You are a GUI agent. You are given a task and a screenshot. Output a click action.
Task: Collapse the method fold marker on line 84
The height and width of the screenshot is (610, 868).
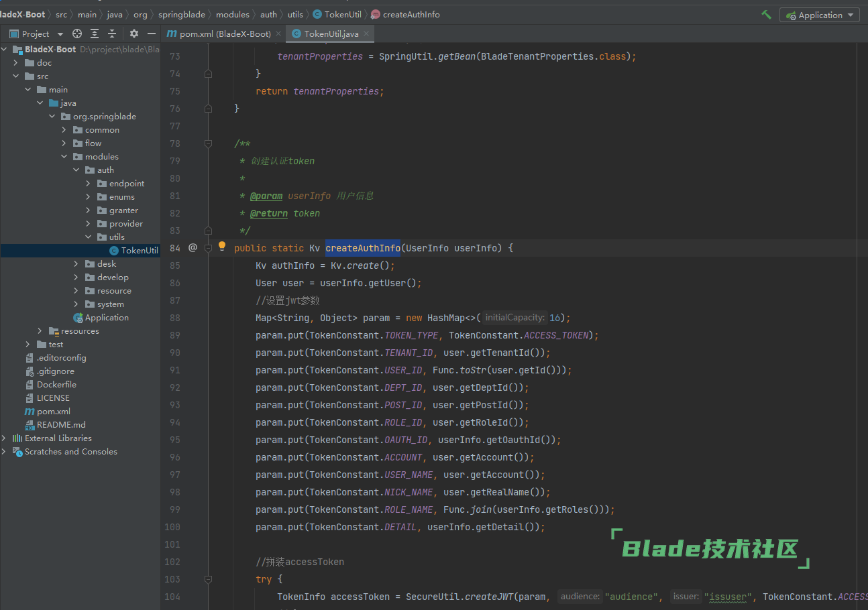tap(208, 248)
